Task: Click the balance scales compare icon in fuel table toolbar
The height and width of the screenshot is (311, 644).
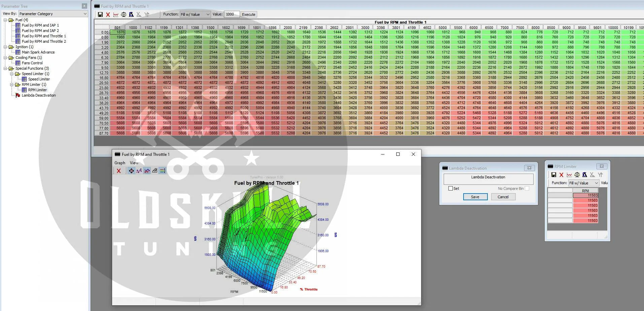Action: (124, 14)
